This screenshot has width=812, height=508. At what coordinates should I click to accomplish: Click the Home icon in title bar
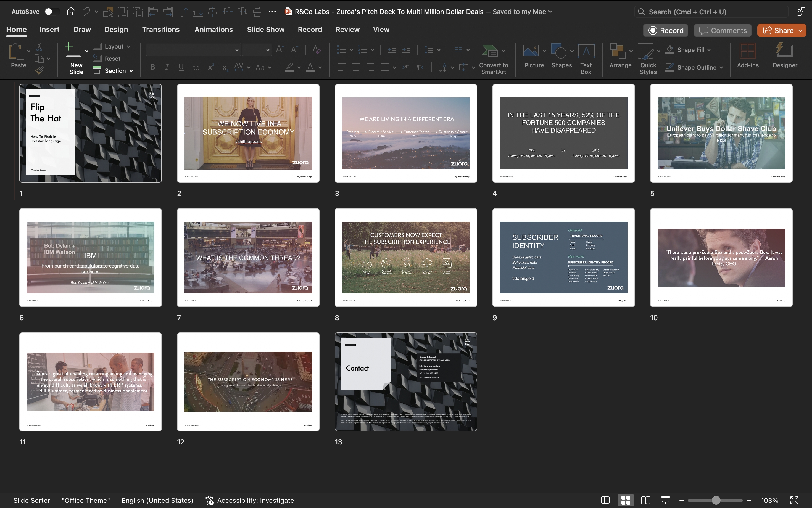tap(71, 11)
